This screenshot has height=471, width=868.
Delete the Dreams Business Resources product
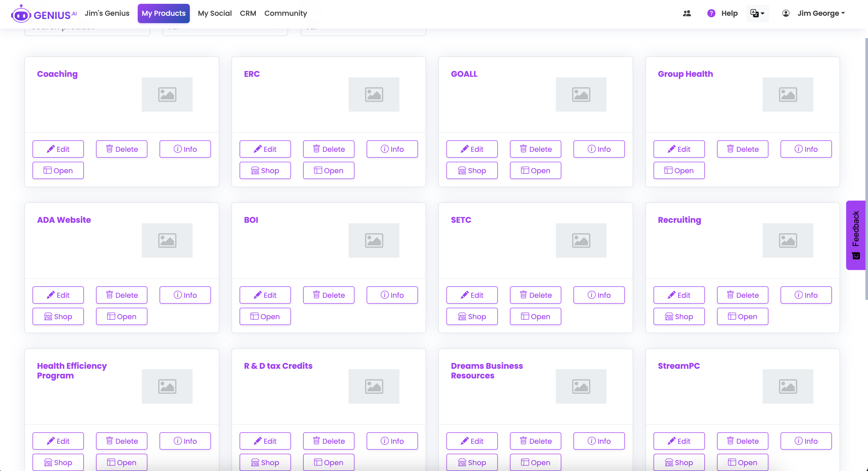click(x=535, y=441)
